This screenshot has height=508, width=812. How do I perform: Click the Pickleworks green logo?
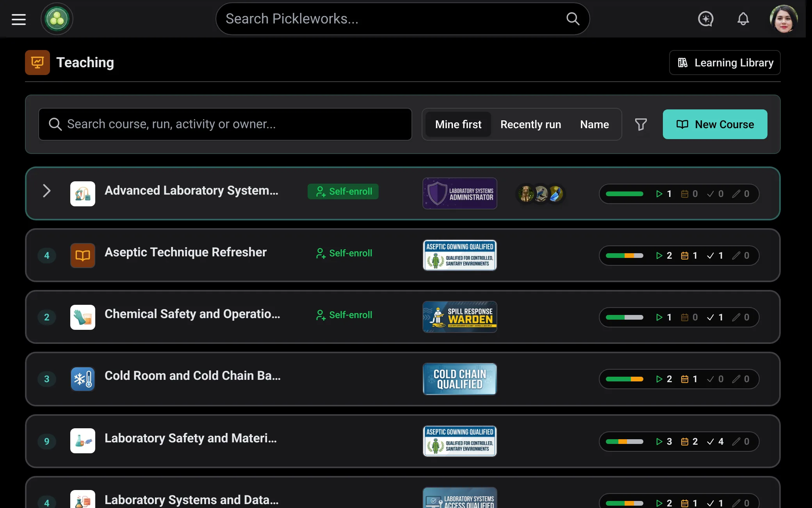click(x=57, y=19)
